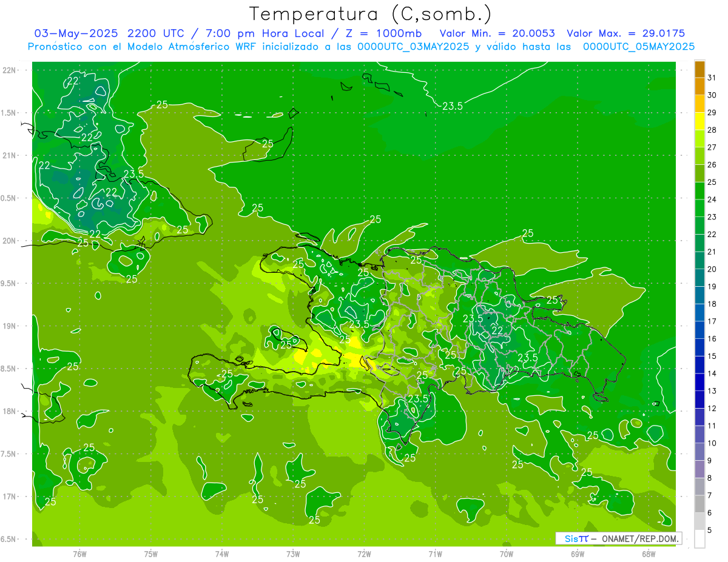728x562 pixels.
Task: Click the '20' color scale label
Action: point(712,269)
